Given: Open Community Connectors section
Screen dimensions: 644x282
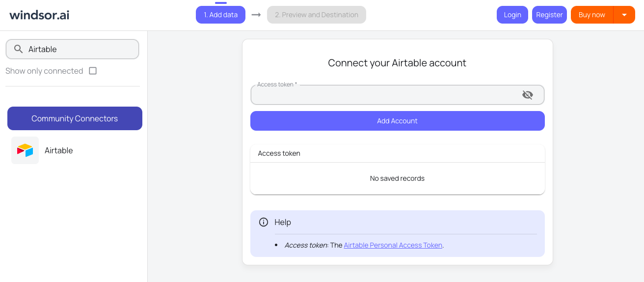Looking at the screenshot, I should click(75, 118).
